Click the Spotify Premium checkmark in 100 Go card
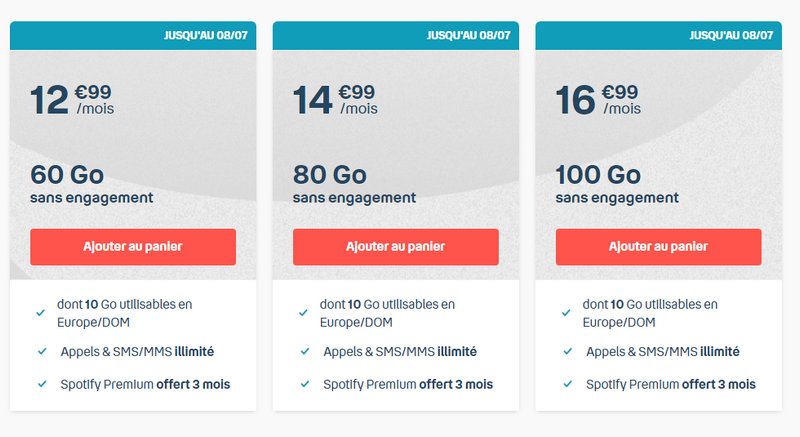This screenshot has width=800, height=437. 566,384
